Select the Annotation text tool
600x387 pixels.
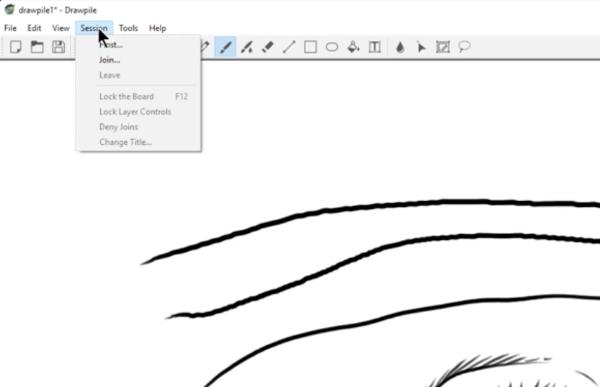point(375,47)
